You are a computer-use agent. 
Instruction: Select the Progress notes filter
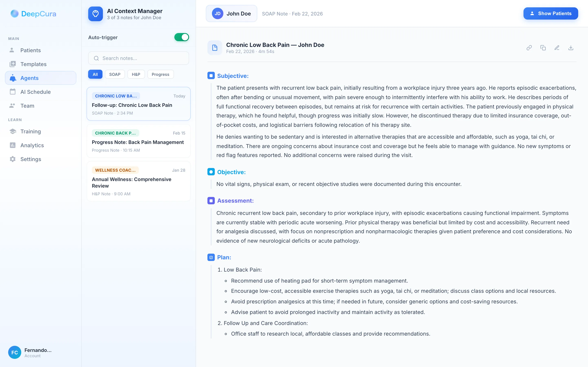(x=160, y=74)
